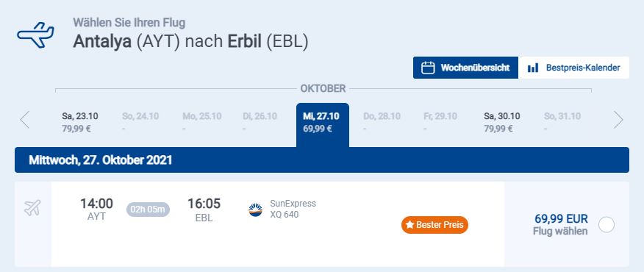Image resolution: width=644 pixels, height=272 pixels.
Task: Click the calendar icon in Wochenübersicht
Action: click(428, 68)
